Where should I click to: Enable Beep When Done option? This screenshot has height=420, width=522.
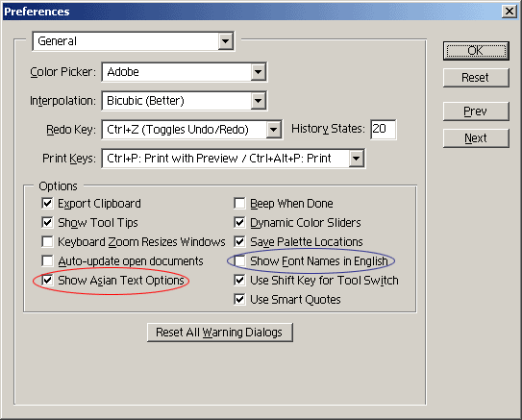tap(239, 204)
